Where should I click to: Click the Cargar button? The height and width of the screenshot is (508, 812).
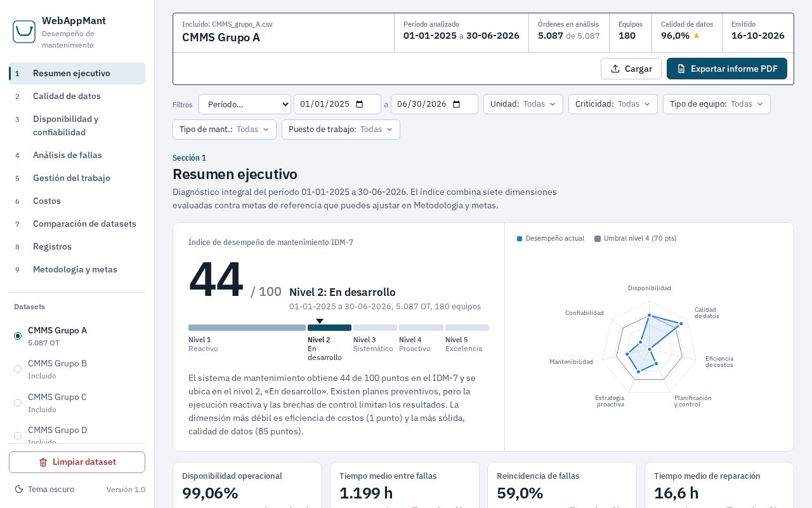[x=631, y=69]
